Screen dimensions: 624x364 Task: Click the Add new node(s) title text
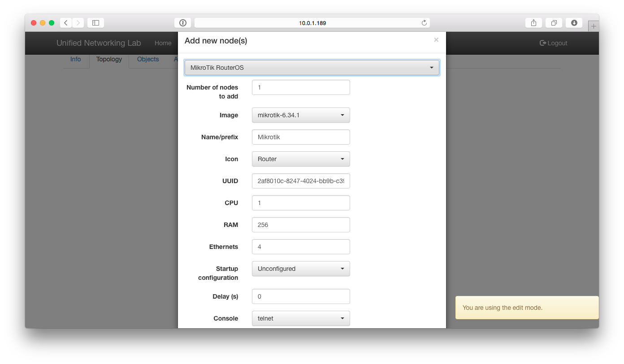[x=216, y=41]
